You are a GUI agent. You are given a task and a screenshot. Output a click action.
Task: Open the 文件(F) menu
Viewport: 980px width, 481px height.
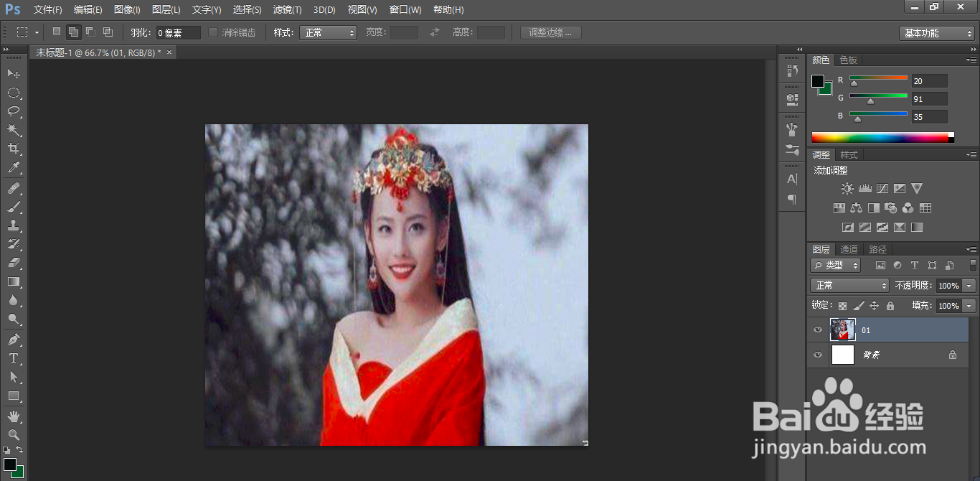pos(48,10)
